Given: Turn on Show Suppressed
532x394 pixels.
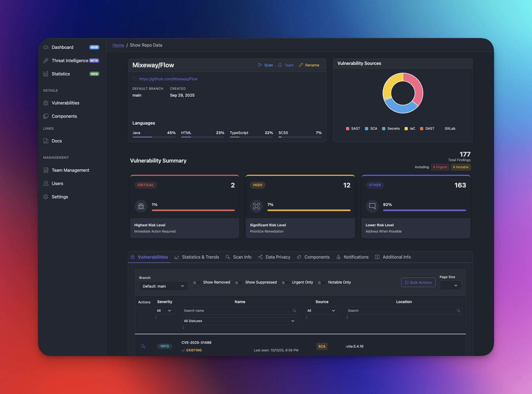Looking at the screenshot, I should pos(239,282).
